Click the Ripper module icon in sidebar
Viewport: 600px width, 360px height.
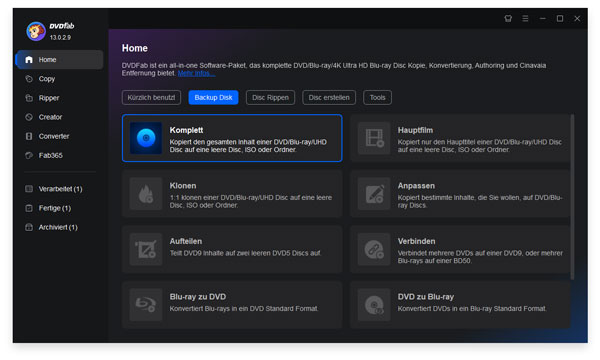point(29,98)
